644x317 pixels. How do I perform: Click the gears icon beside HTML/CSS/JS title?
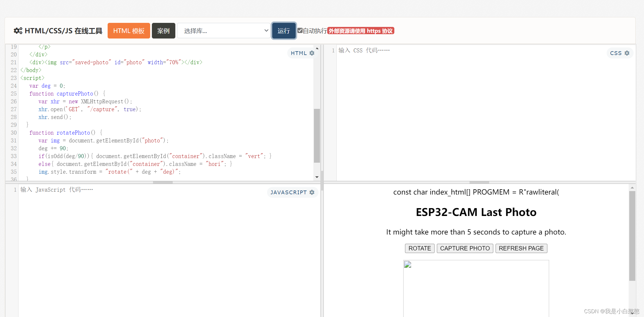pyautogui.click(x=18, y=31)
